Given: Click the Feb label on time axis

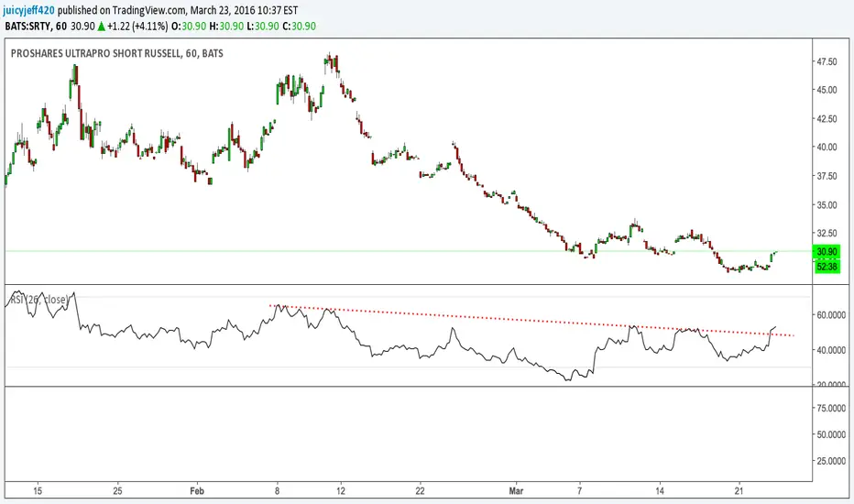Looking at the screenshot, I should pyautogui.click(x=197, y=491).
